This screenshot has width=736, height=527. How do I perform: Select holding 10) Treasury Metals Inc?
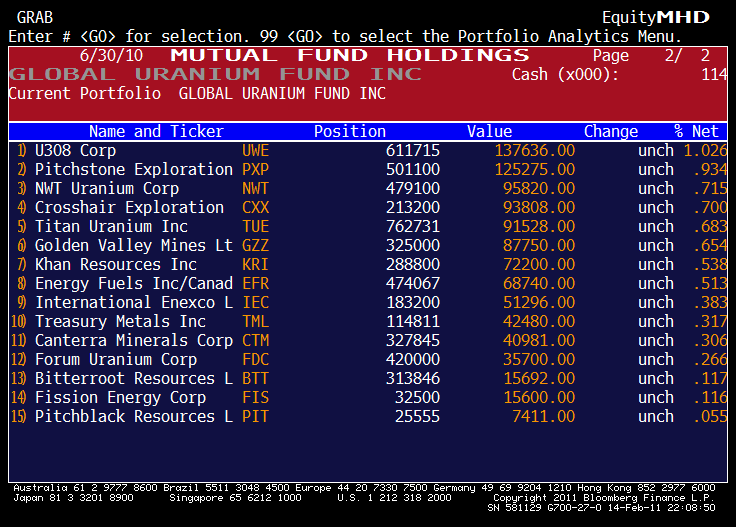coord(368,321)
